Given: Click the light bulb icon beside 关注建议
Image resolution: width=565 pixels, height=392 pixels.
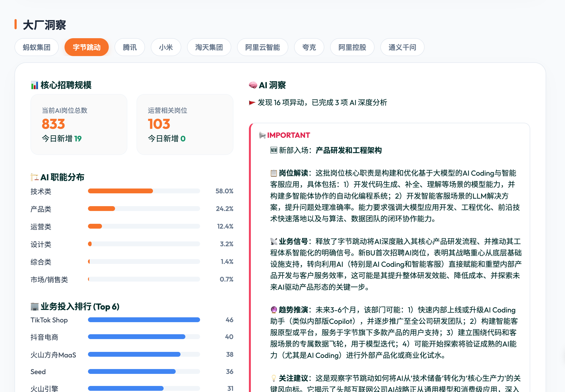Looking at the screenshot, I should (x=274, y=378).
